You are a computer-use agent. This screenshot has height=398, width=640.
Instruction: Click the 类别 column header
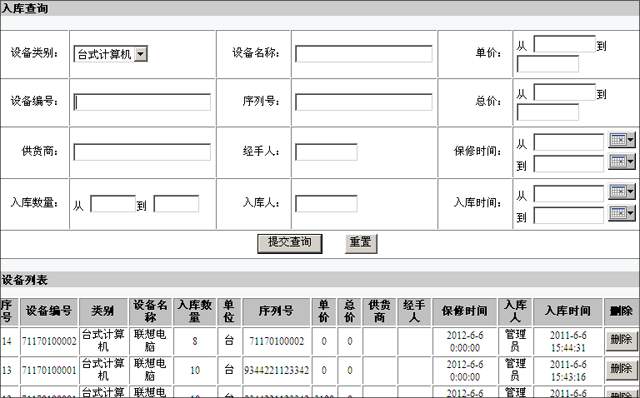[103, 311]
